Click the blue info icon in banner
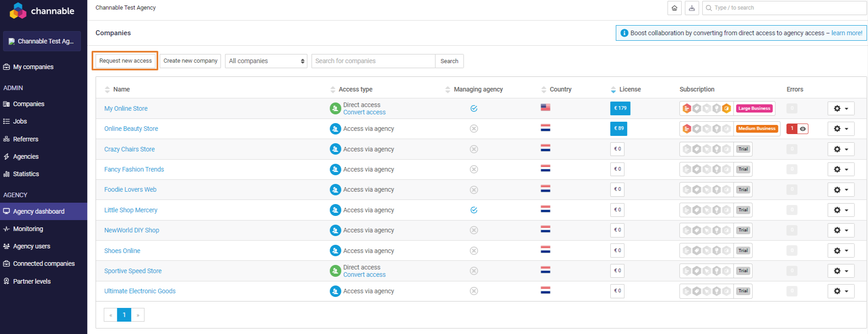 pos(624,33)
